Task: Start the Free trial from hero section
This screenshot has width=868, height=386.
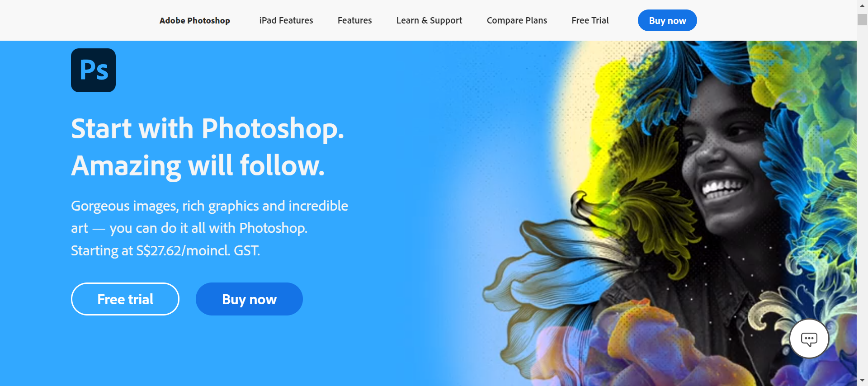Action: (x=125, y=299)
